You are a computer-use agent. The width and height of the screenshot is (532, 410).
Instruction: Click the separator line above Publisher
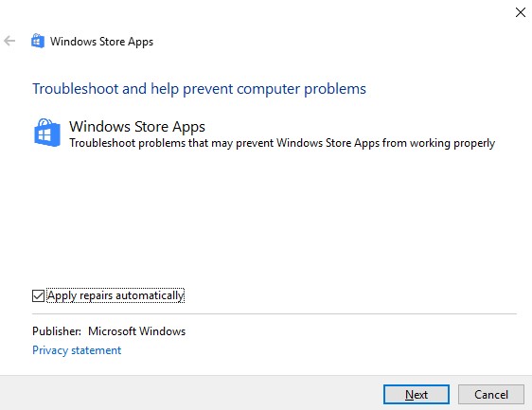coord(275,314)
